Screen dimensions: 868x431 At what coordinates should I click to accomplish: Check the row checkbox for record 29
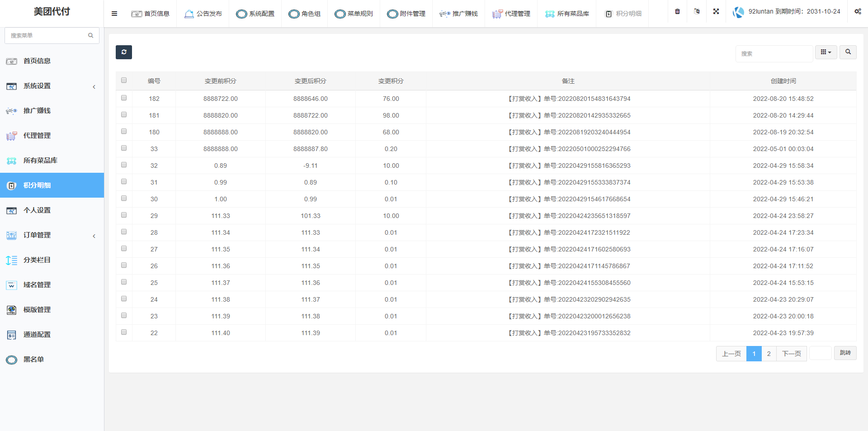click(124, 215)
